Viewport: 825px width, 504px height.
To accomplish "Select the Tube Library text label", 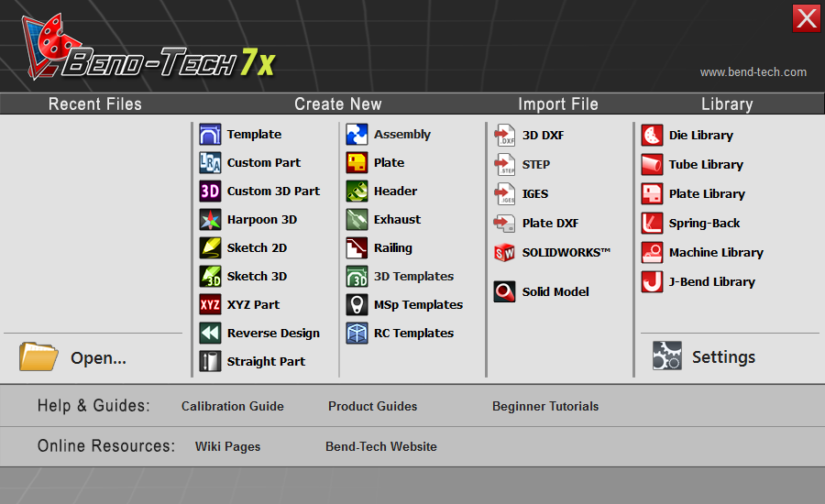I will click(x=706, y=165).
